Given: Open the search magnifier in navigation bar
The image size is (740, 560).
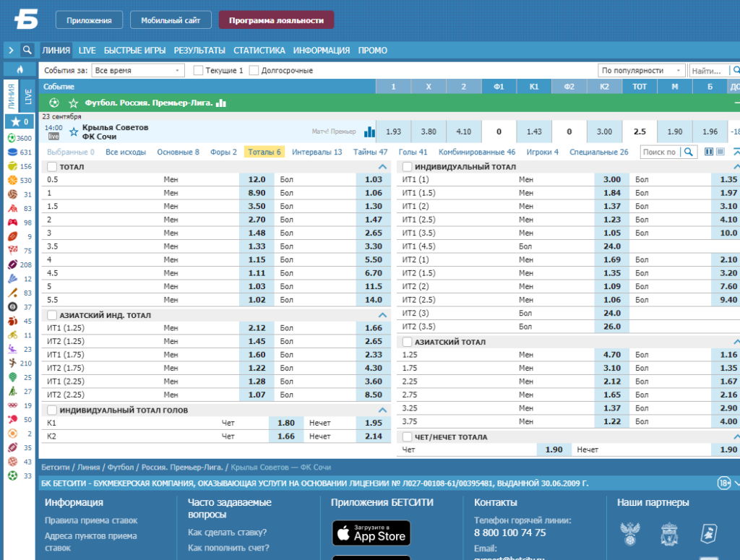Looking at the screenshot, I should click(27, 50).
